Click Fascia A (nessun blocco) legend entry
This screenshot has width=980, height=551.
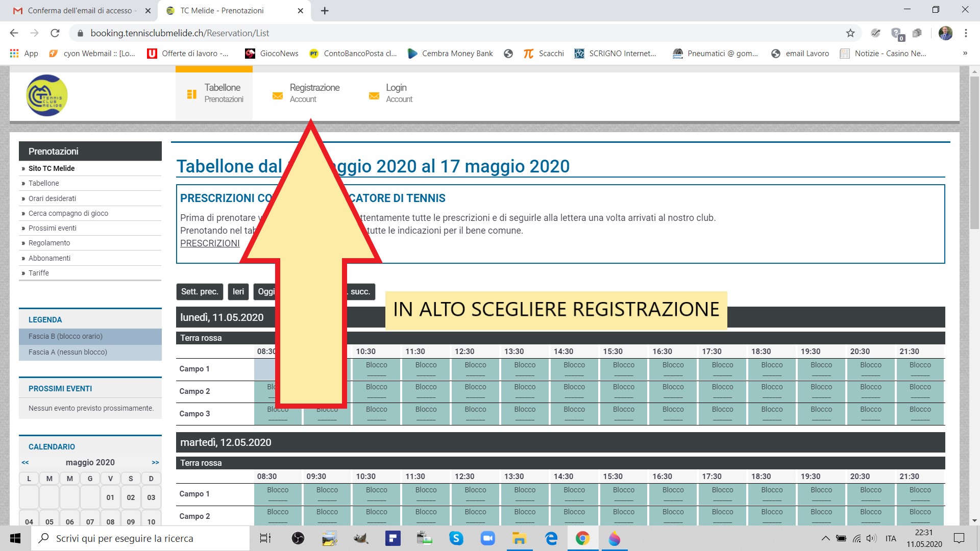click(90, 352)
